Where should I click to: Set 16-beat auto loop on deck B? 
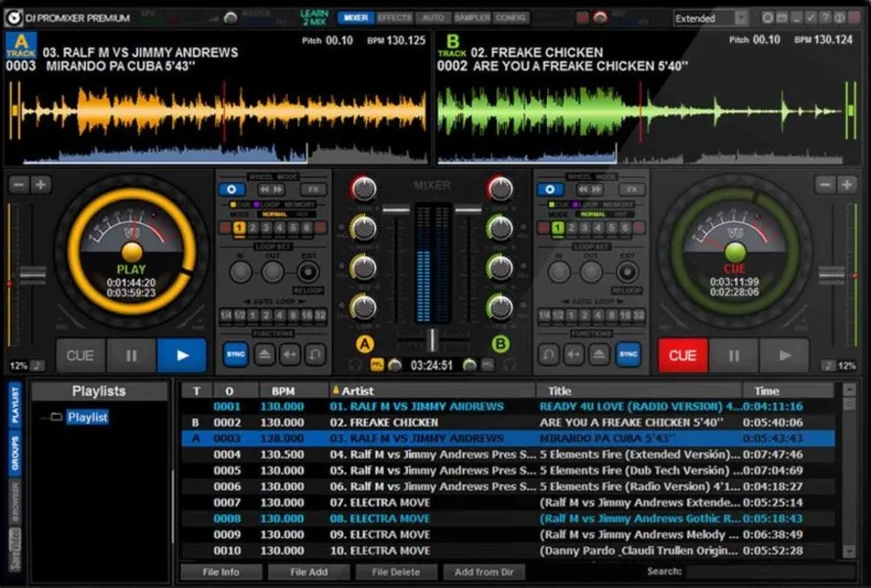[625, 315]
